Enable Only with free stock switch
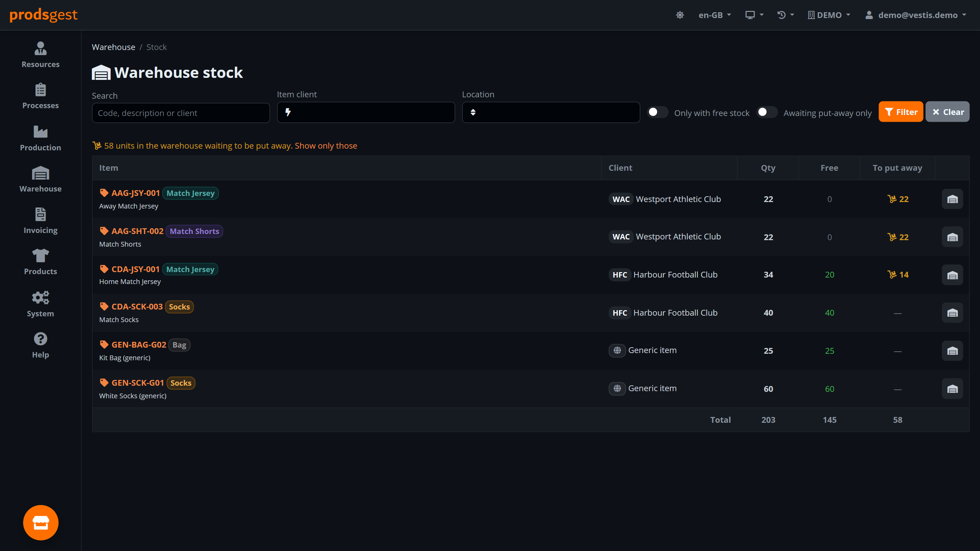 click(657, 112)
